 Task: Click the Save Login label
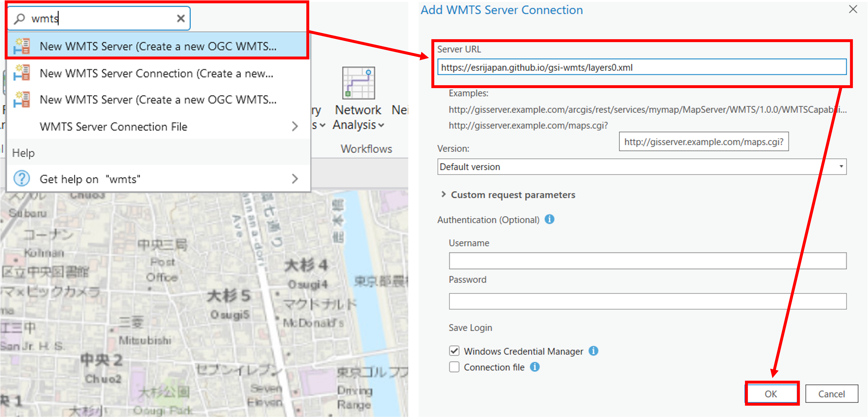point(470,328)
